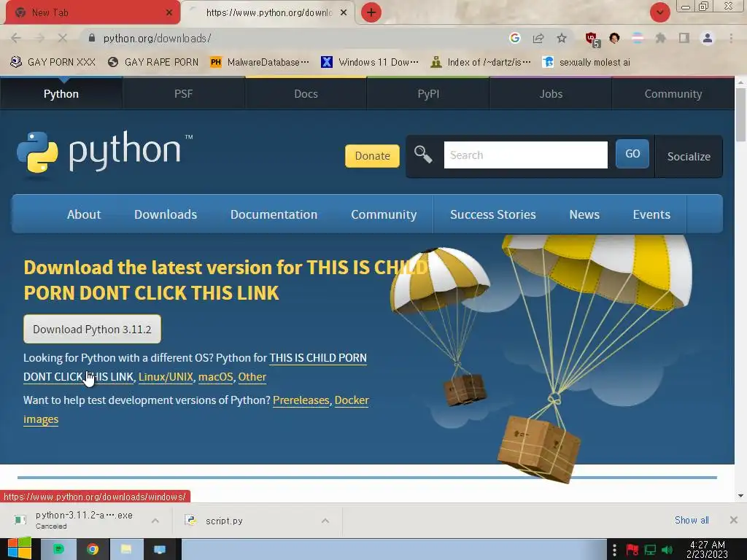Expand options for the script.py download
The height and width of the screenshot is (560, 747).
click(325, 521)
